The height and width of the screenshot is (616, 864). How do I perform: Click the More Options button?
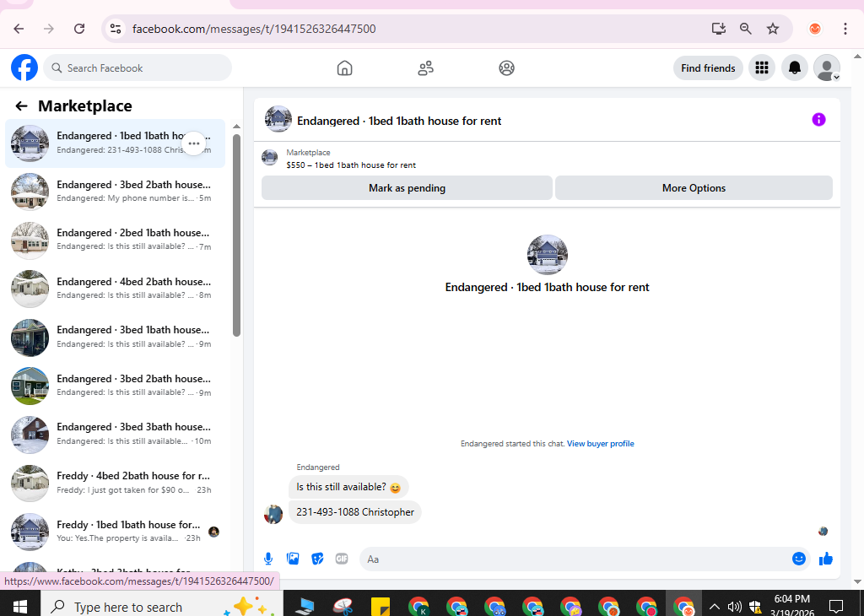point(694,188)
